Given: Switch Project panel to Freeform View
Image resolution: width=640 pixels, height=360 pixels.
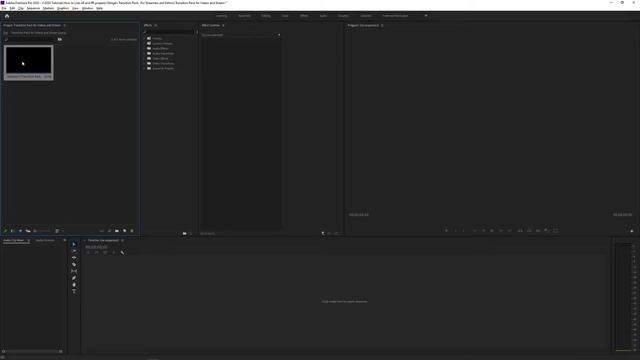Looking at the screenshot, I should 28,231.
